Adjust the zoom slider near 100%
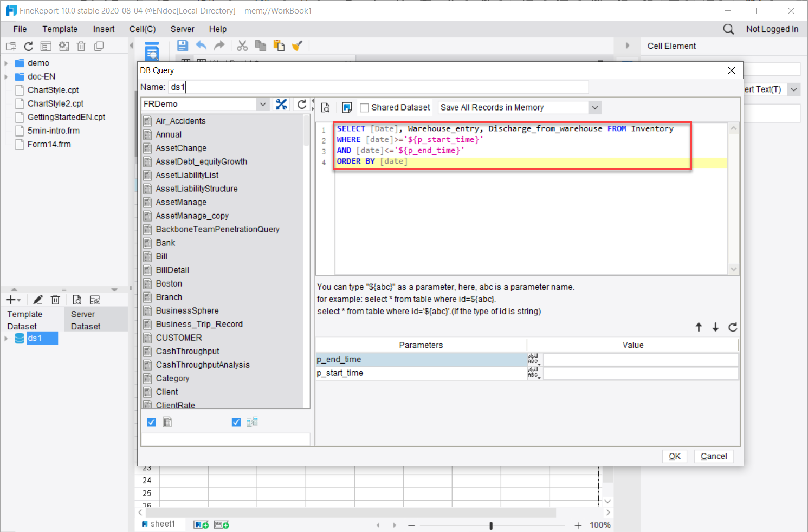Viewport: 808px width, 532px height. [x=491, y=525]
